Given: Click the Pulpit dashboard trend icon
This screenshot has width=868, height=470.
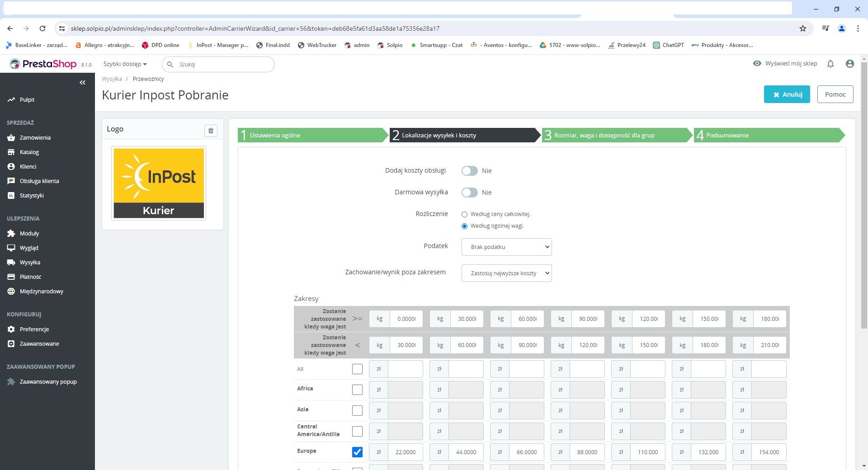Looking at the screenshot, I should click(x=11, y=99).
